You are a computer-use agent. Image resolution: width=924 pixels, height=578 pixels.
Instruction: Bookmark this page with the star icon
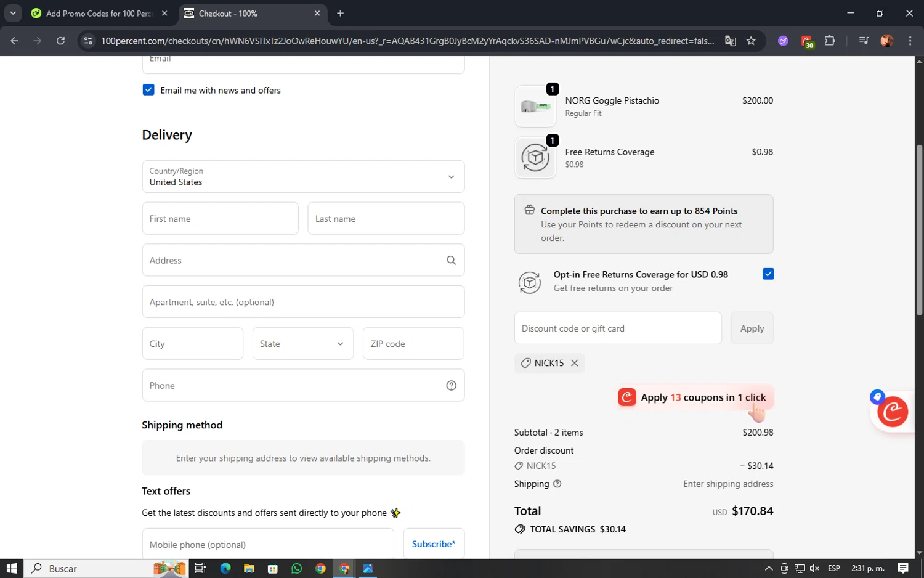click(751, 41)
